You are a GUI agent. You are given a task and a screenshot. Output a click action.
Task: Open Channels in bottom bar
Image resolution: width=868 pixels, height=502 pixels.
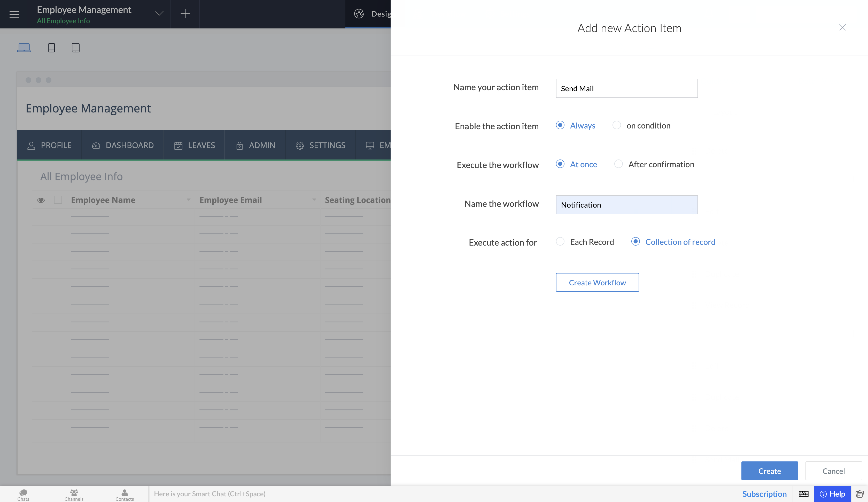click(74, 494)
